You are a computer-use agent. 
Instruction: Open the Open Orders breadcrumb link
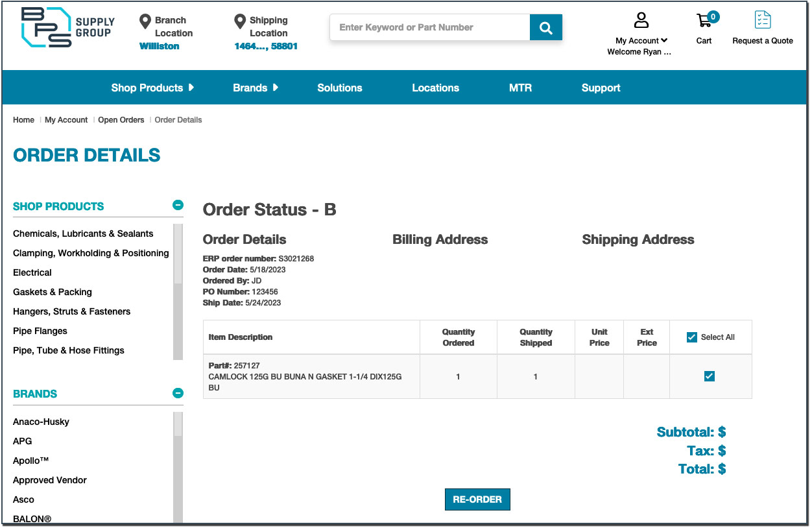(121, 119)
